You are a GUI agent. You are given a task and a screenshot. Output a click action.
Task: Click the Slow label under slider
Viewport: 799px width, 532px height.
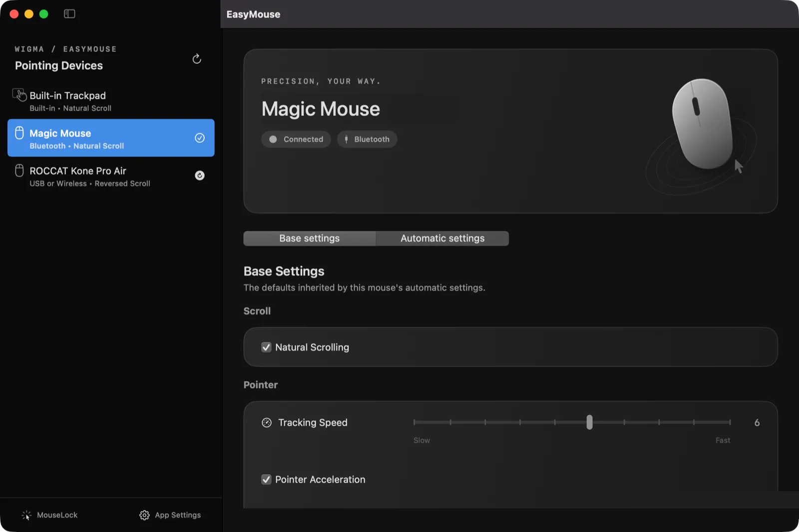point(421,440)
